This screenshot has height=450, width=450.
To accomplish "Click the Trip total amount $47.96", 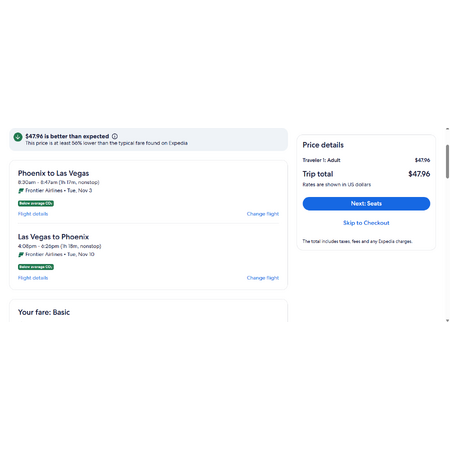I will pyautogui.click(x=419, y=174).
